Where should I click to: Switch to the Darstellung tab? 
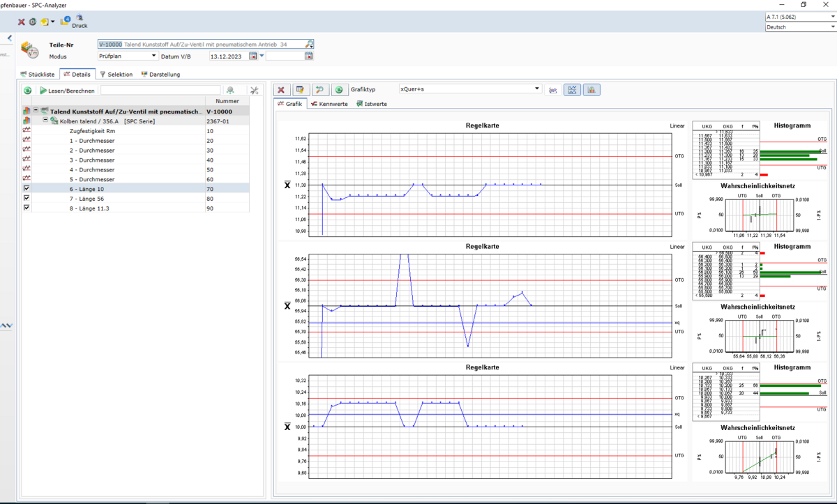161,74
